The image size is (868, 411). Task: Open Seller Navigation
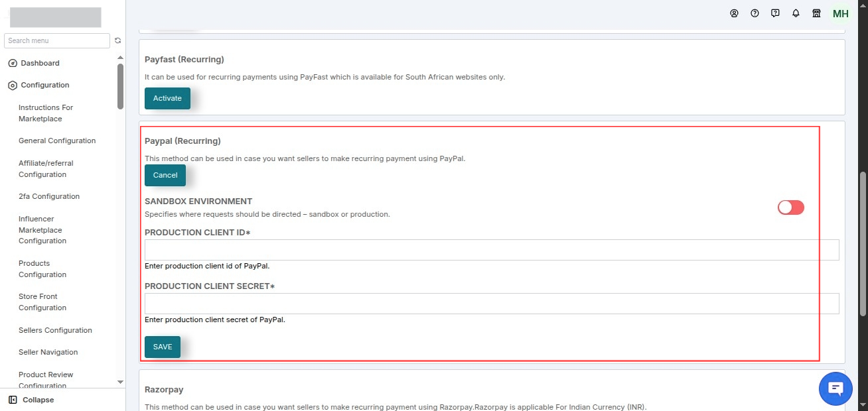pyautogui.click(x=48, y=352)
